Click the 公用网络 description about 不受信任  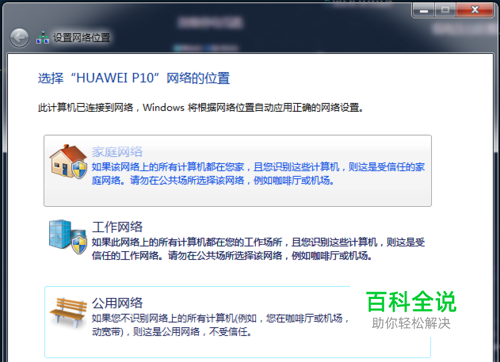220,325
